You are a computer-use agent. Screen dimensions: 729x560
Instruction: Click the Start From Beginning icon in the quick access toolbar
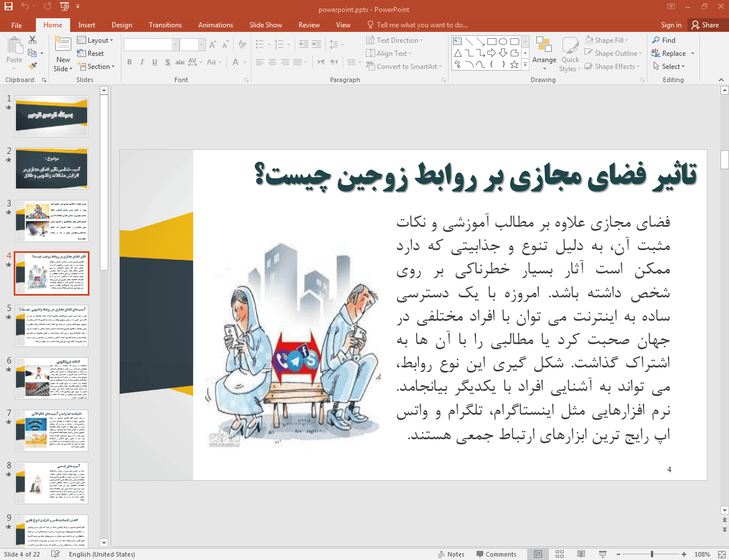coord(64,7)
